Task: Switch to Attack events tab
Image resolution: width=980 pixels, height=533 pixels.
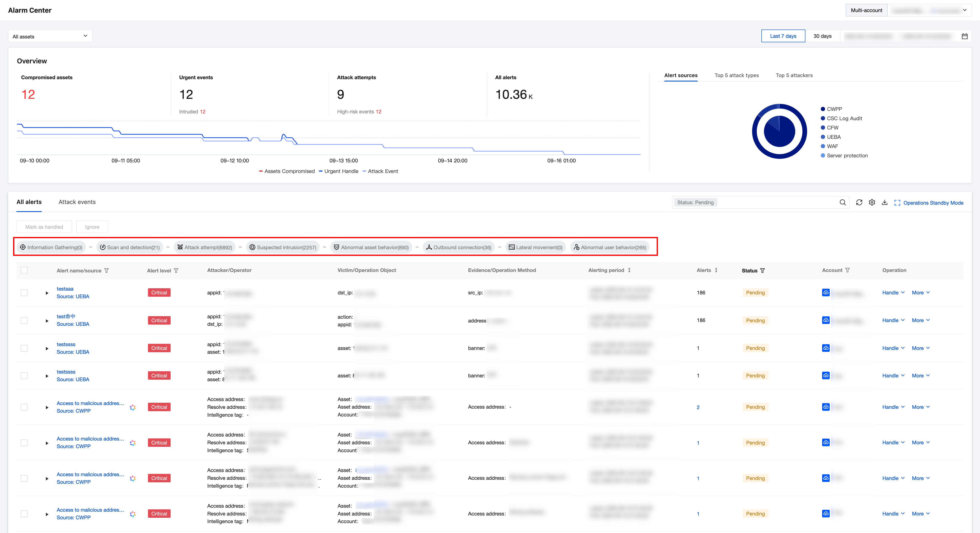Action: [x=77, y=202]
